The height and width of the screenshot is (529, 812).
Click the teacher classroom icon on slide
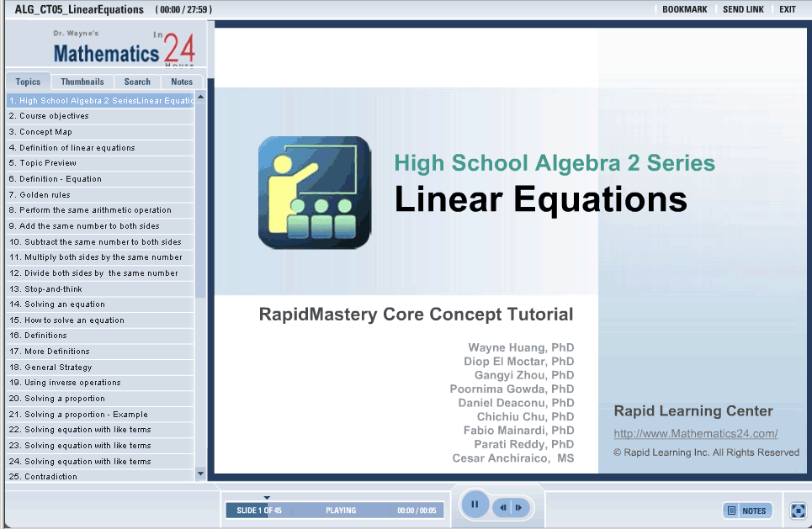pyautogui.click(x=314, y=193)
